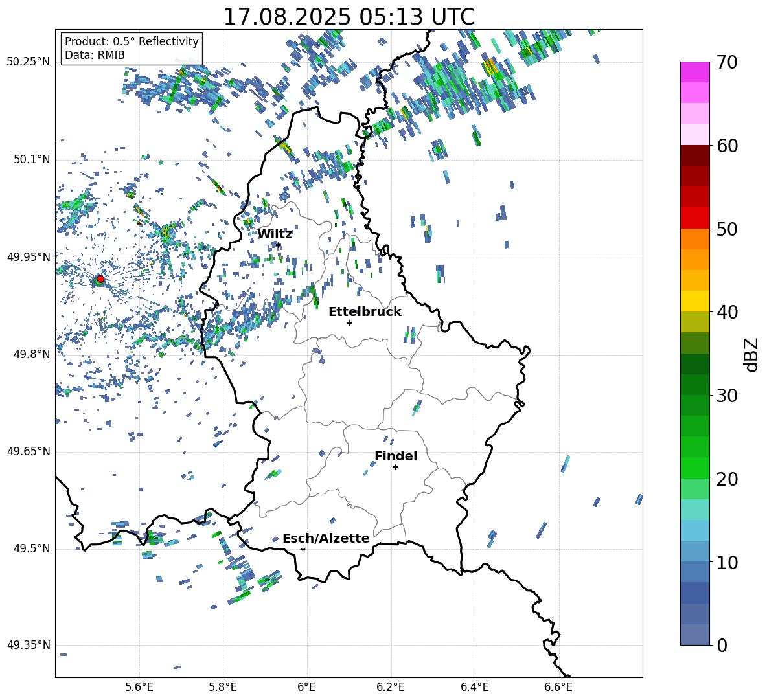
Task: Click the yellow swatch just above 40 dBZ
Action: coord(694,301)
